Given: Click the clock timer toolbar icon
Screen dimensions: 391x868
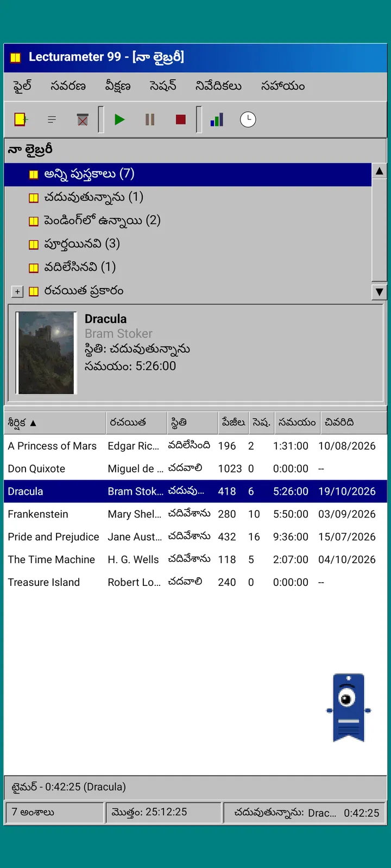Looking at the screenshot, I should (x=248, y=119).
